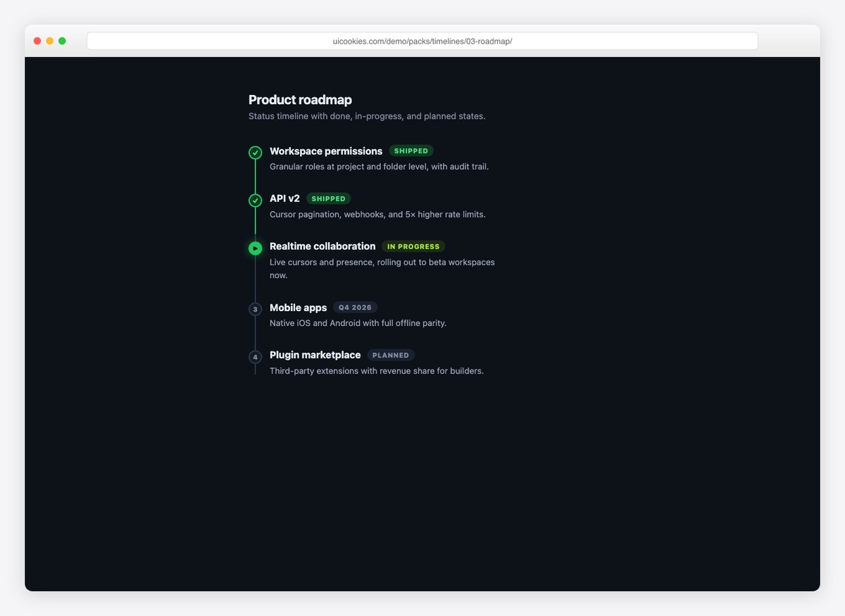The width and height of the screenshot is (845, 616).
Task: Select the Mobile apps heading
Action: click(x=299, y=308)
